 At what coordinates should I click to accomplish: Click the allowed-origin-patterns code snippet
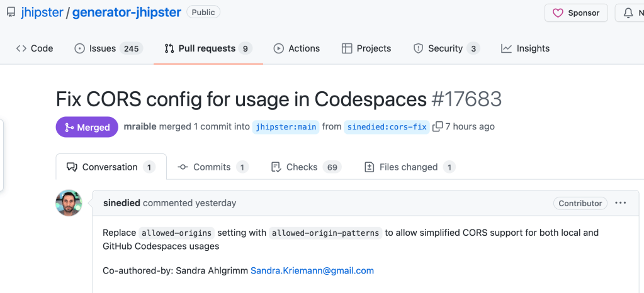coord(325,233)
